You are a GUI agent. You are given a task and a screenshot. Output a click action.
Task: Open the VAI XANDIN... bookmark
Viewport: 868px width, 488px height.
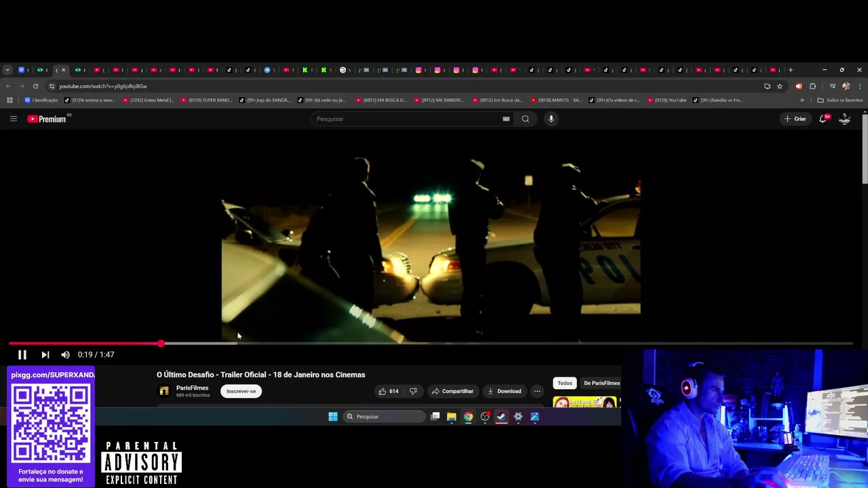tap(439, 100)
